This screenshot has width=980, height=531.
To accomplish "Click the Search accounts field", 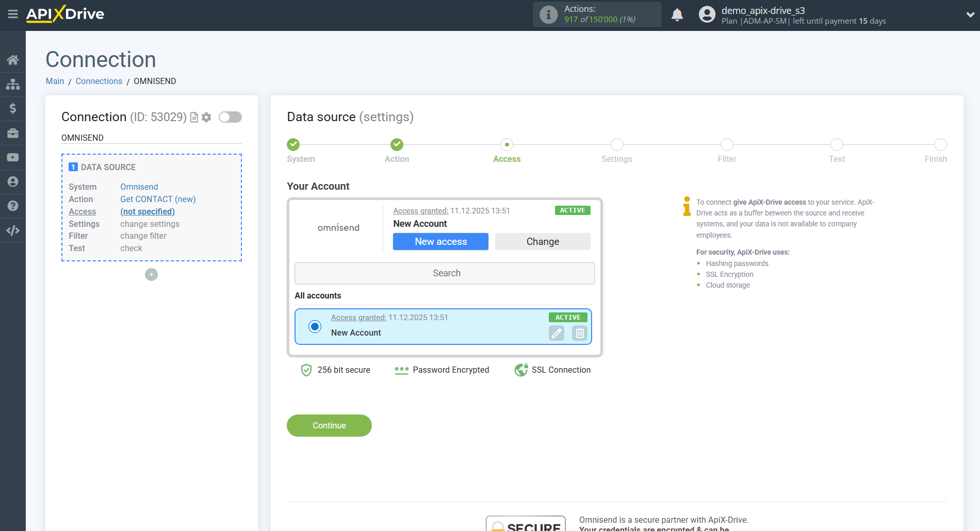I will point(444,273).
